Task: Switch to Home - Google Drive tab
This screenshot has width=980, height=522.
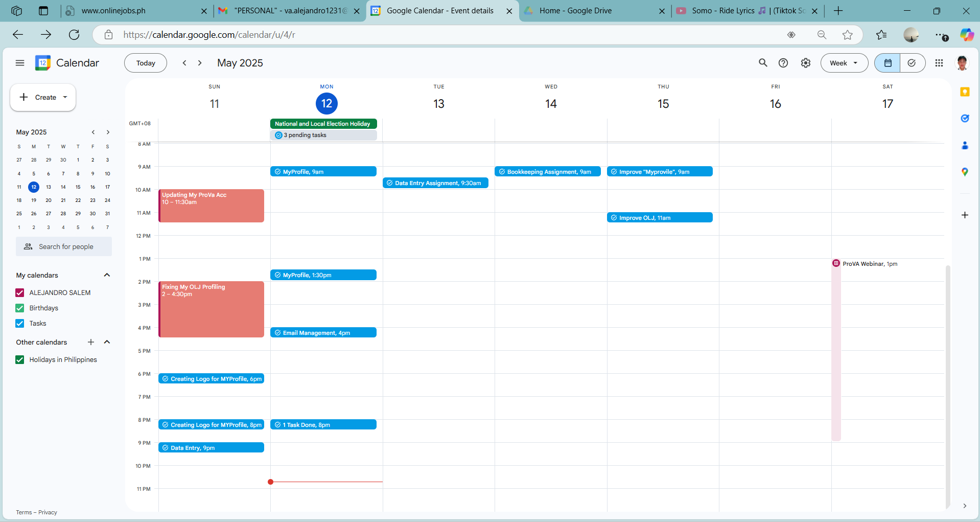Action: pos(595,11)
